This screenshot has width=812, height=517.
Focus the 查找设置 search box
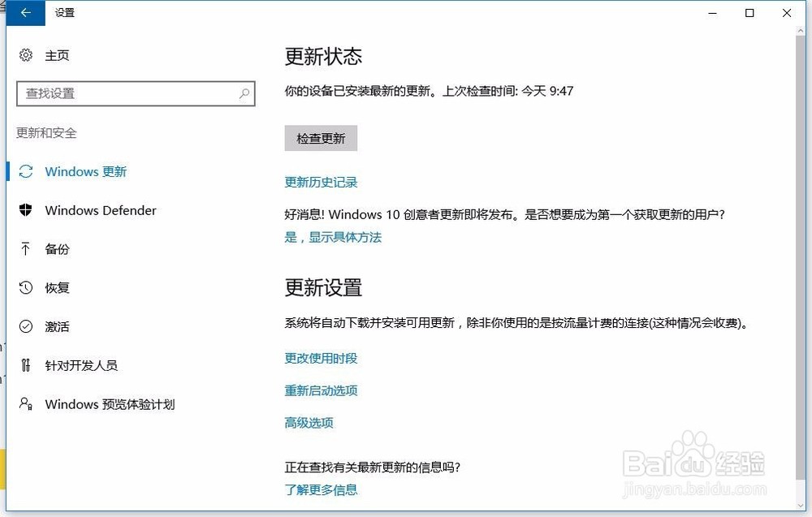point(136,93)
